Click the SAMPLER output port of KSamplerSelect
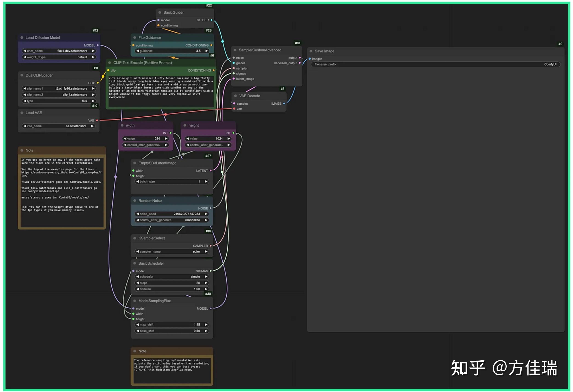Screen dimensions: 573x392 click(211, 246)
